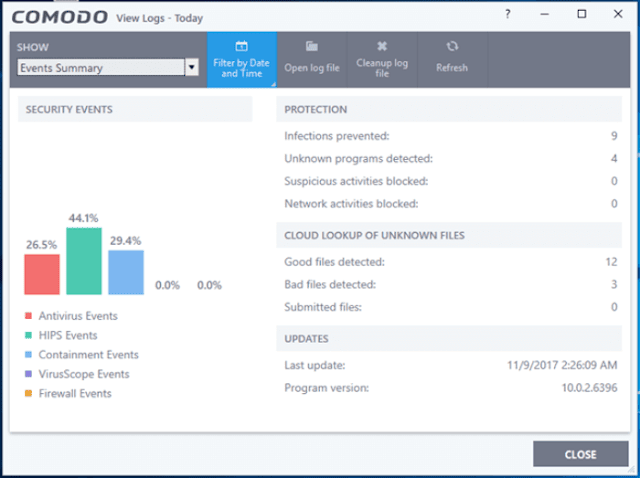
Task: Click the Cleanup log file X icon
Action: click(382, 46)
